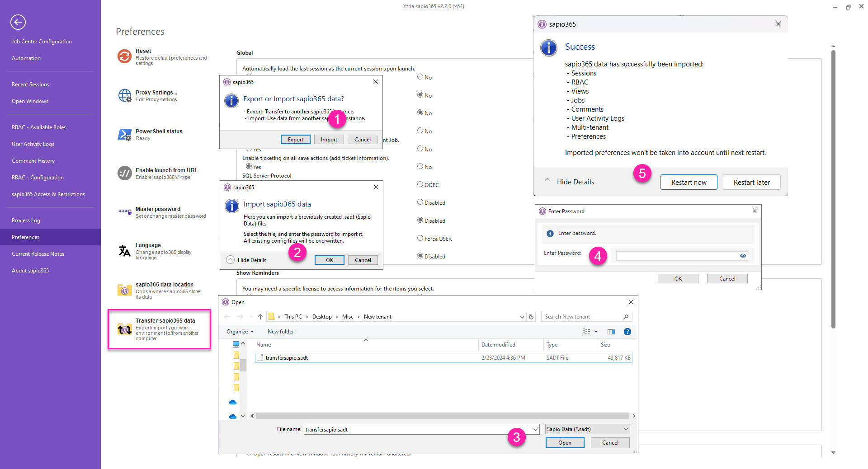Select Yes under Enable ticketing option
Viewport: 868px width, 469px height.
tap(249, 166)
